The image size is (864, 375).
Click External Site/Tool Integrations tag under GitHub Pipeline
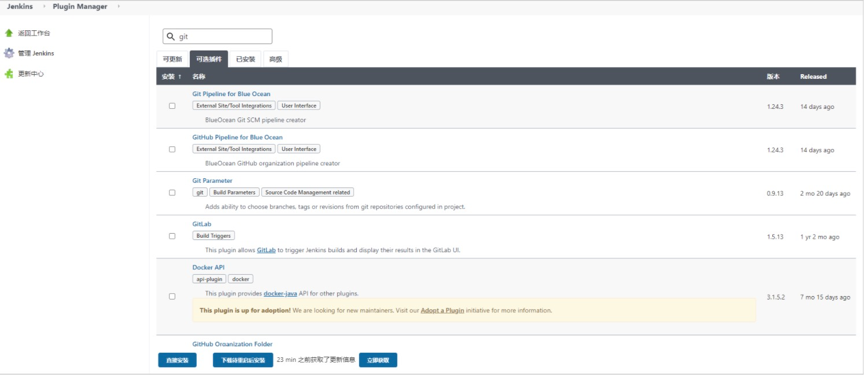point(234,149)
